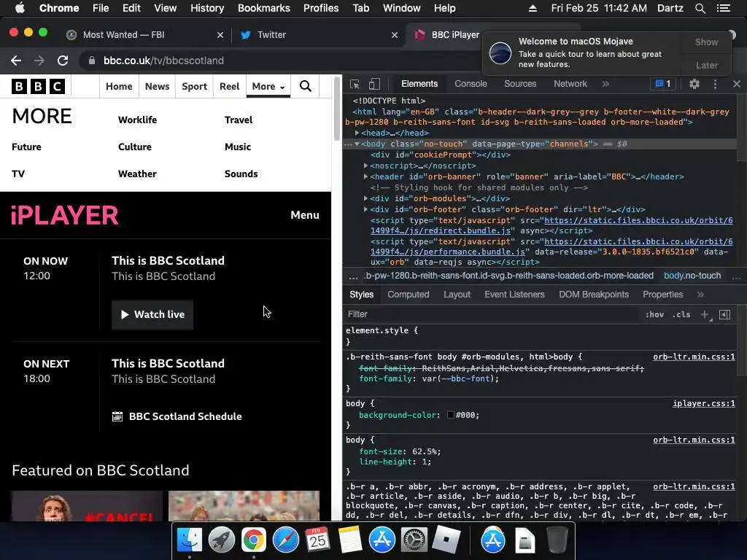Expand the orb-banner header node
The image size is (747, 560).
click(x=365, y=176)
